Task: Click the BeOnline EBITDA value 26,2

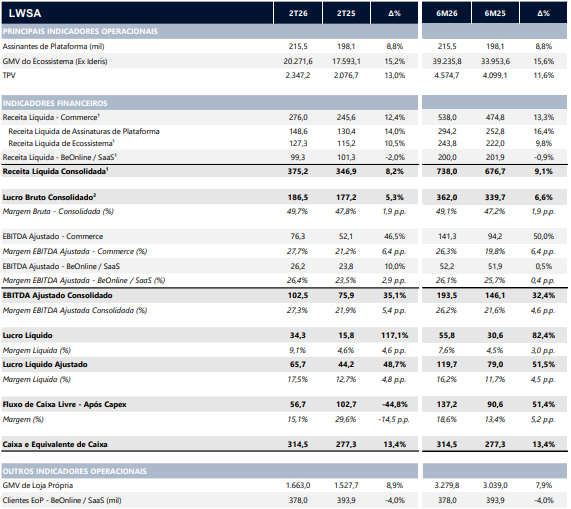Action: point(298,267)
